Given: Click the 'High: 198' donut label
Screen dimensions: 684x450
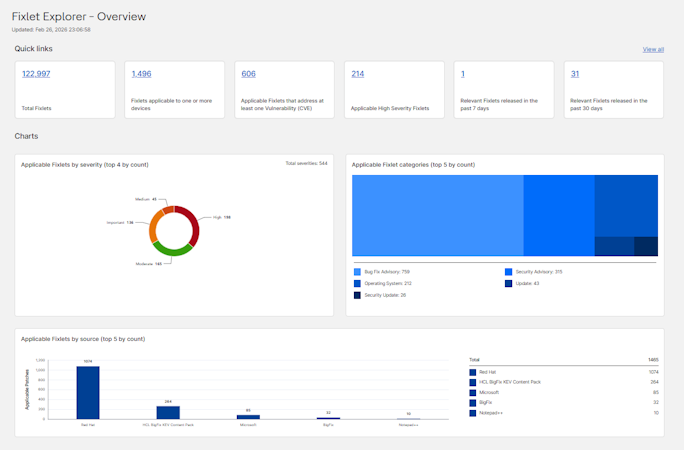Looking at the screenshot, I should [222, 217].
